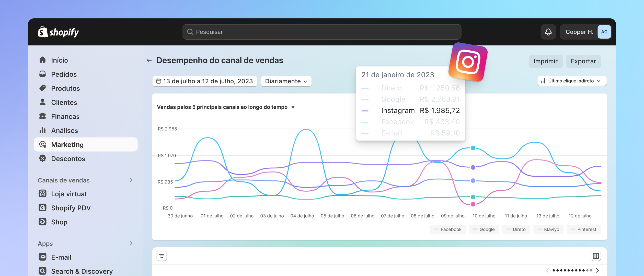Viewport: 644px width, 276px height.
Task: Click the 10 de julho axis label
Action: coord(484,216)
